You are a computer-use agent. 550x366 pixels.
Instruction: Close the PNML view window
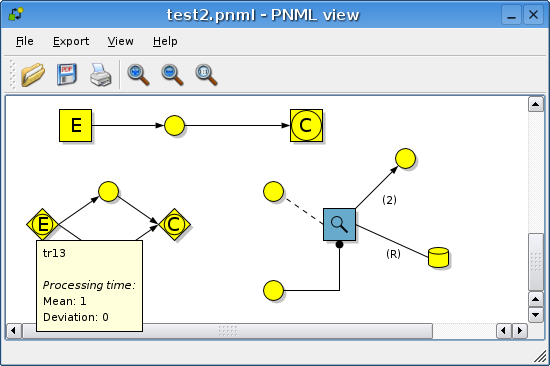[534, 15]
